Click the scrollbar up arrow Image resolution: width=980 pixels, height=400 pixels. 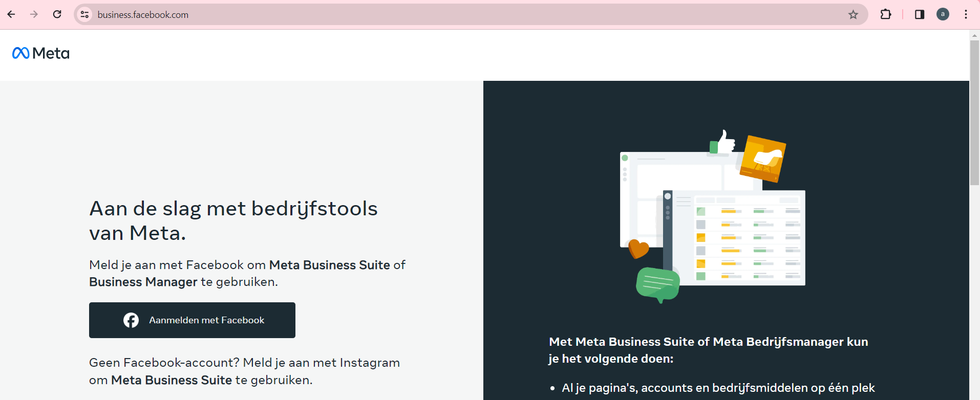pos(974,35)
